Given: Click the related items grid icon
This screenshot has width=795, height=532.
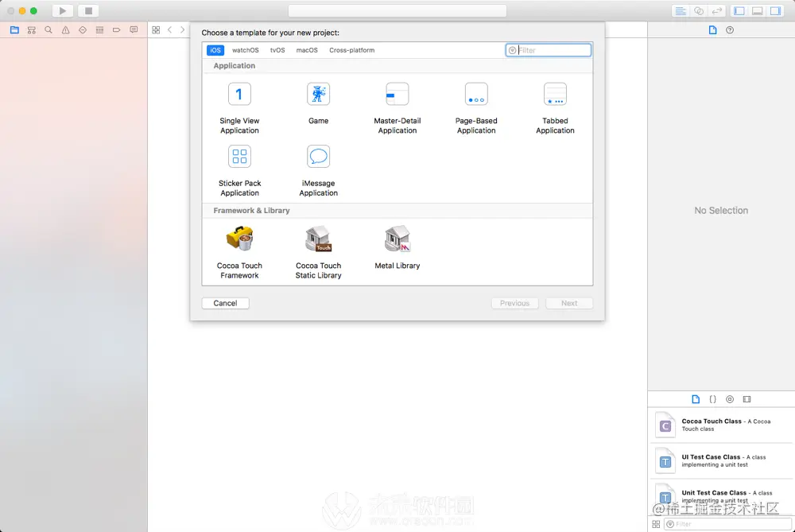Looking at the screenshot, I should pyautogui.click(x=156, y=30).
